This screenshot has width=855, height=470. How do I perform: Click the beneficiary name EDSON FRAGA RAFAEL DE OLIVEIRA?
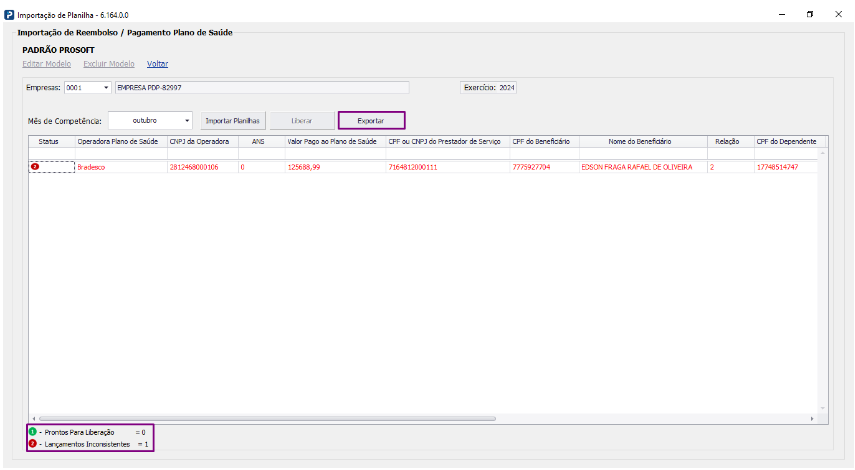pos(636,167)
